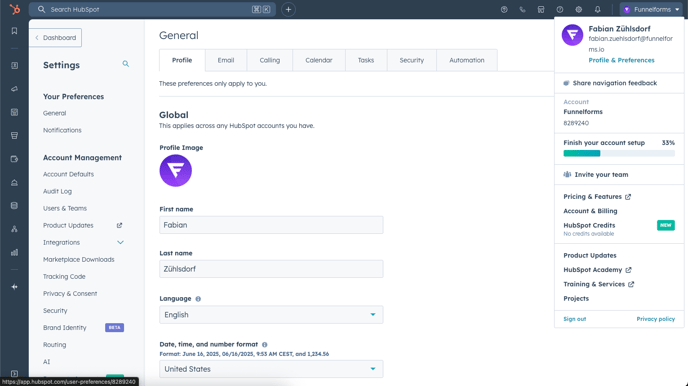
Task: Open the Language dropdown
Action: 271,315
